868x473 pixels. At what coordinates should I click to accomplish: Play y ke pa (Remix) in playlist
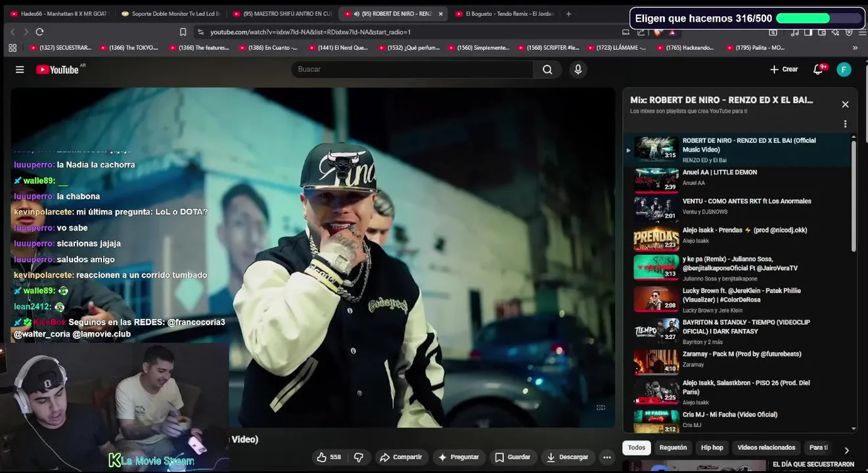(737, 268)
